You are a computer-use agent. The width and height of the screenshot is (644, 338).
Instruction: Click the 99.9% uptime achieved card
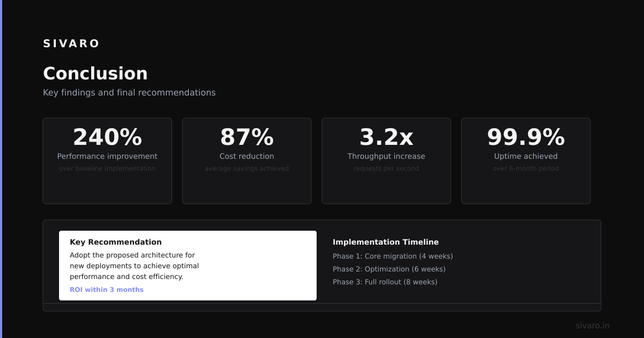coord(526,161)
